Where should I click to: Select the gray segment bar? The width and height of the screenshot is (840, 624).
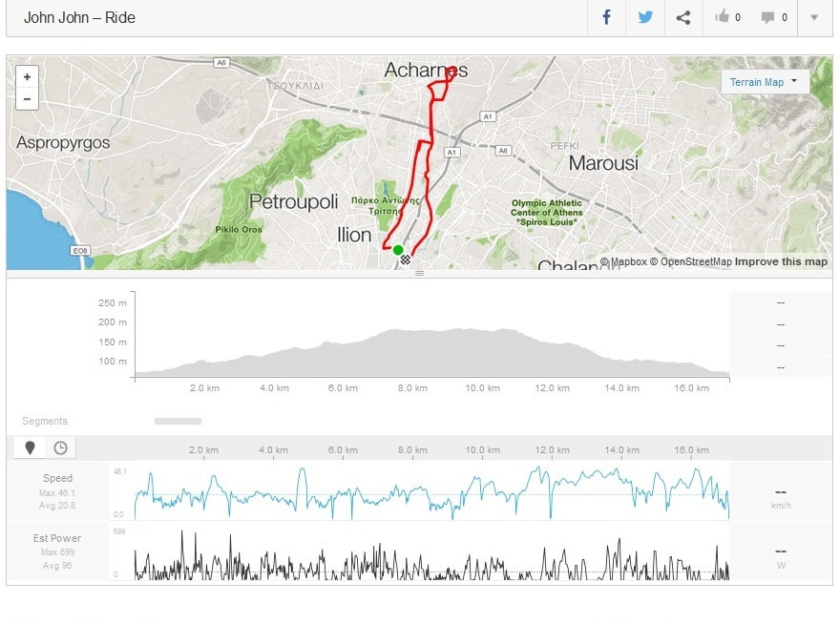click(x=178, y=421)
